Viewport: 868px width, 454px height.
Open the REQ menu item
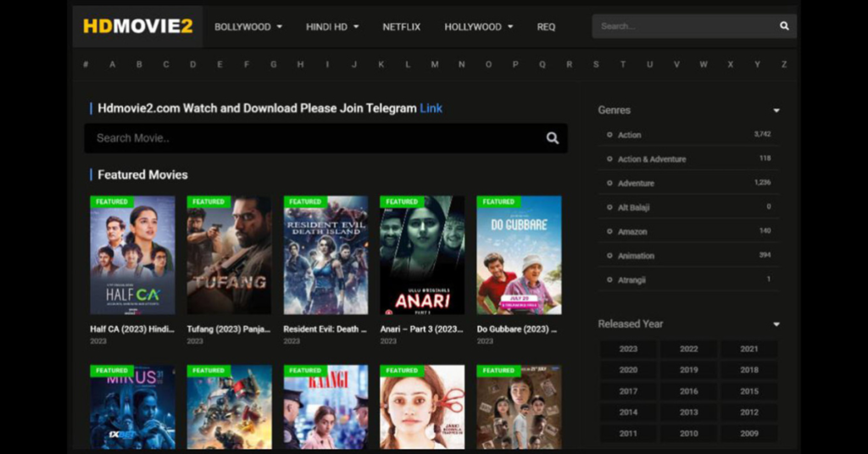pyautogui.click(x=546, y=26)
